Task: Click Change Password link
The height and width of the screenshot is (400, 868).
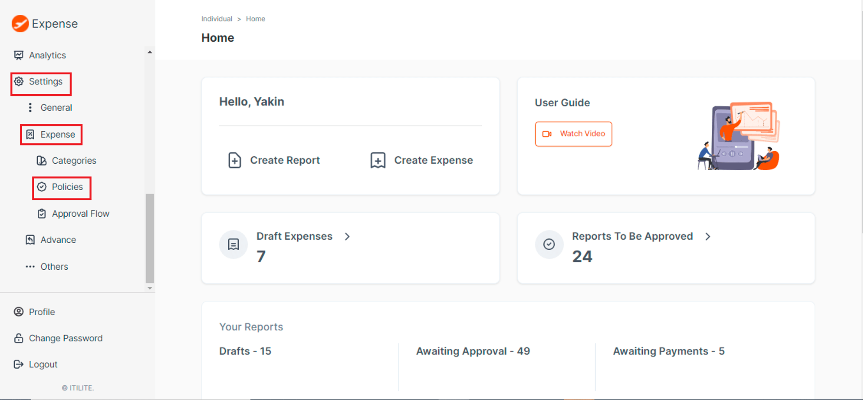Action: click(x=66, y=338)
